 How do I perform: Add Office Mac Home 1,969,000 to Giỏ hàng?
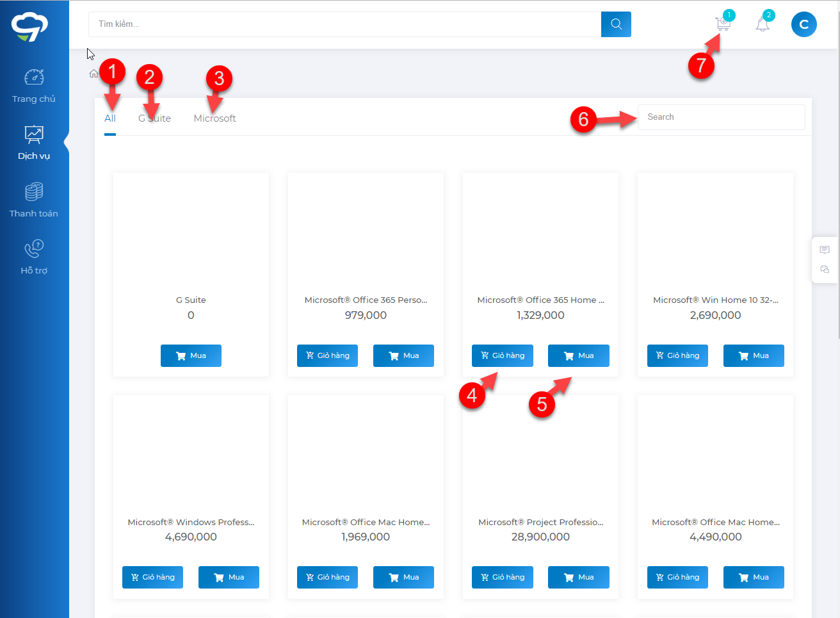327,577
